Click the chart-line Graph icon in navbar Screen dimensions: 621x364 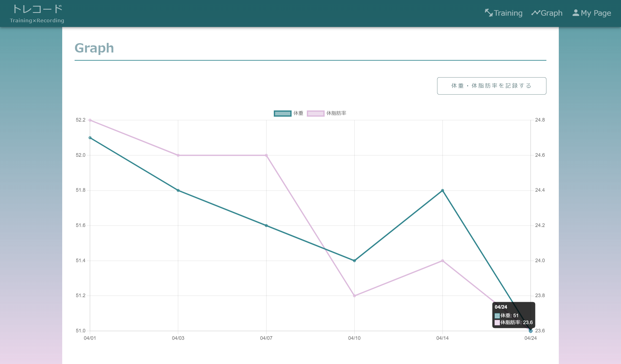click(536, 13)
